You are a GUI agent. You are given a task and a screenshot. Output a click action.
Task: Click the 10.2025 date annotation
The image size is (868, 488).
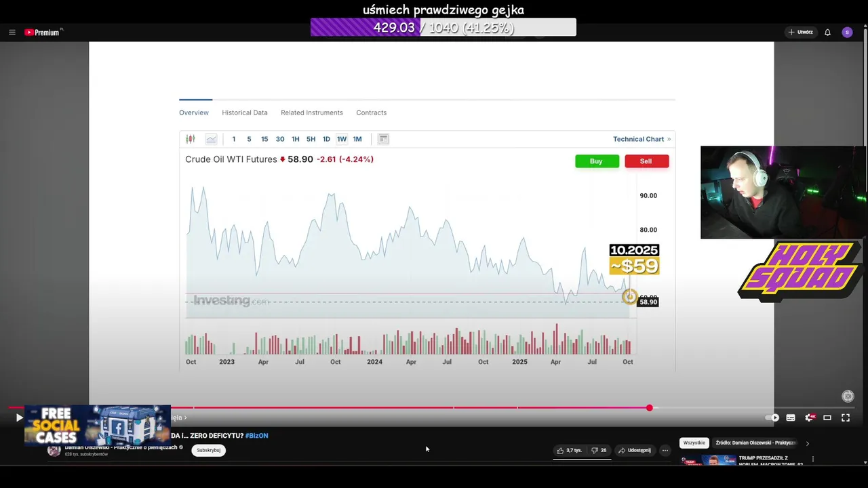pos(634,250)
